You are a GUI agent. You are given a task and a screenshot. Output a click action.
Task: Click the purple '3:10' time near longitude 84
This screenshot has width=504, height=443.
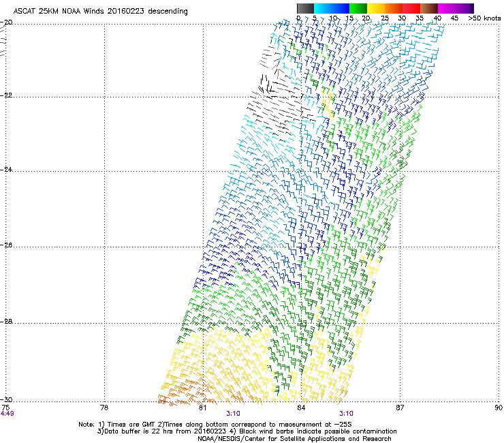(346, 414)
